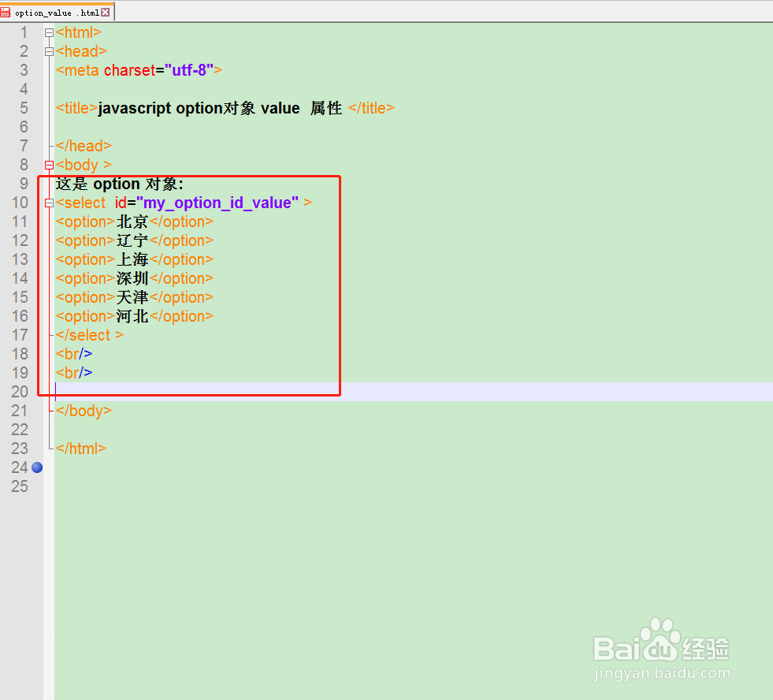Image resolution: width=773 pixels, height=700 pixels.
Task: Click the closing </body> tag
Action: (84, 411)
